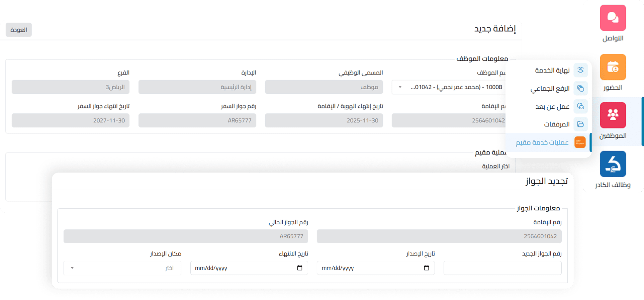
Task: Click the عمل عن بعد remote work icon
Action: coord(580,106)
